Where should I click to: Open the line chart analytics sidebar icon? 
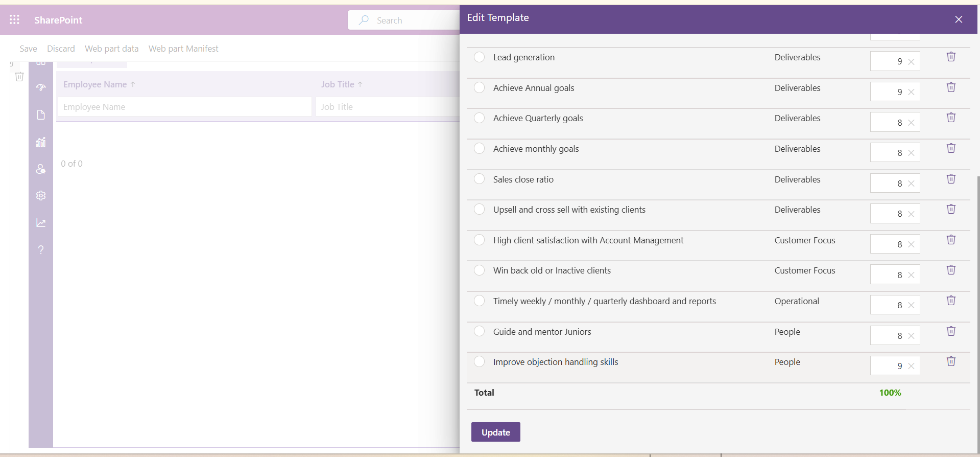[x=41, y=223]
